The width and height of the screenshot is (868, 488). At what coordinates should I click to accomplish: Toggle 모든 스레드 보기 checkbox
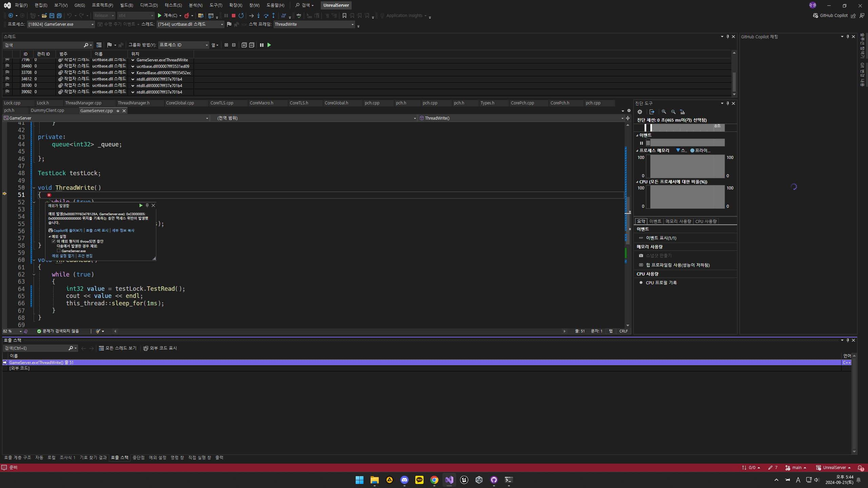click(115, 348)
